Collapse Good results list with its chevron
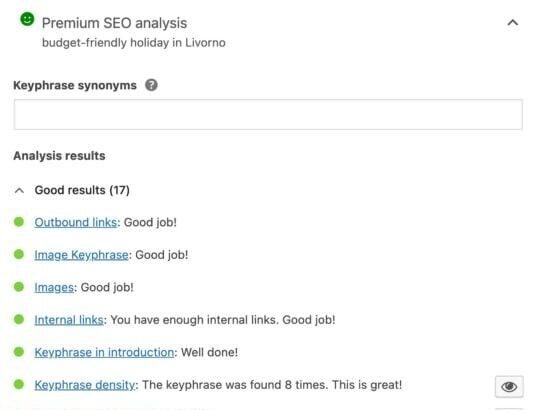 [x=19, y=190]
